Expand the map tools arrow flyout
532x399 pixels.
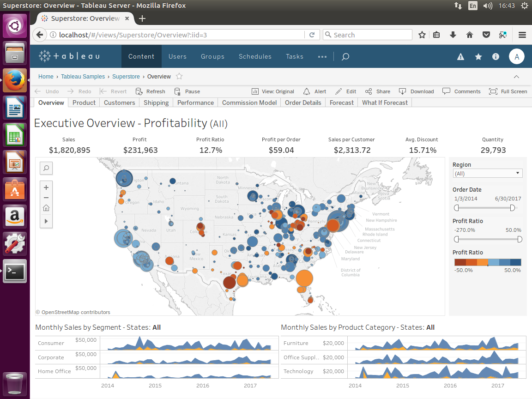tap(46, 222)
